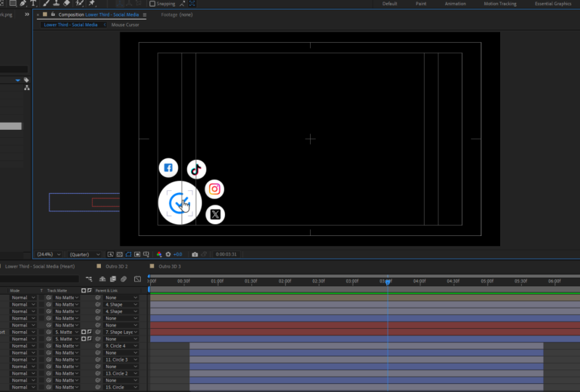Select the Brush tool
The width and height of the screenshot is (580, 392).
46,4
